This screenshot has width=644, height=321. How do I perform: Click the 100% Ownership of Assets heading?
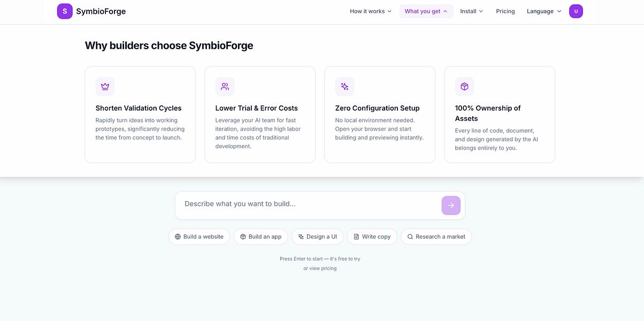pyautogui.click(x=488, y=113)
